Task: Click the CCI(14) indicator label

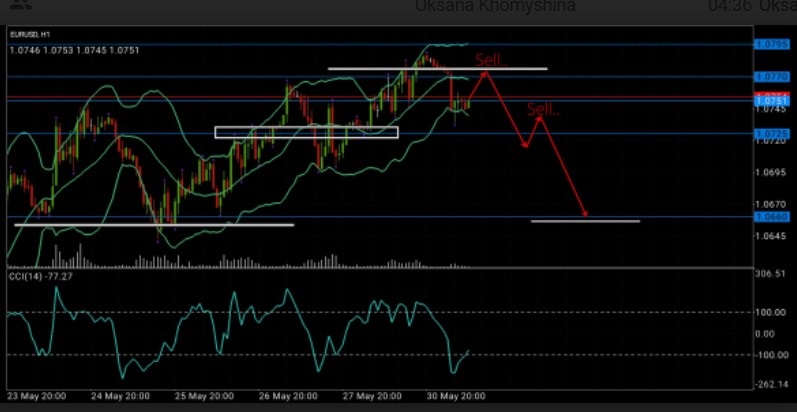Action: (24, 276)
